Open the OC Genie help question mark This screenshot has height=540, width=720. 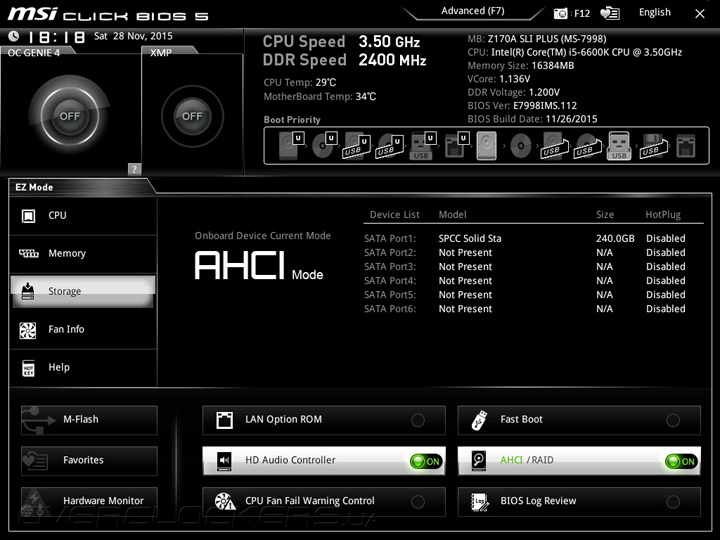[134, 169]
